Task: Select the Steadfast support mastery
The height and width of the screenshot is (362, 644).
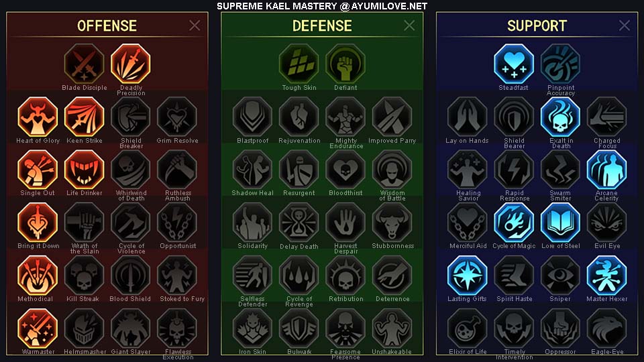Action: pos(514,64)
